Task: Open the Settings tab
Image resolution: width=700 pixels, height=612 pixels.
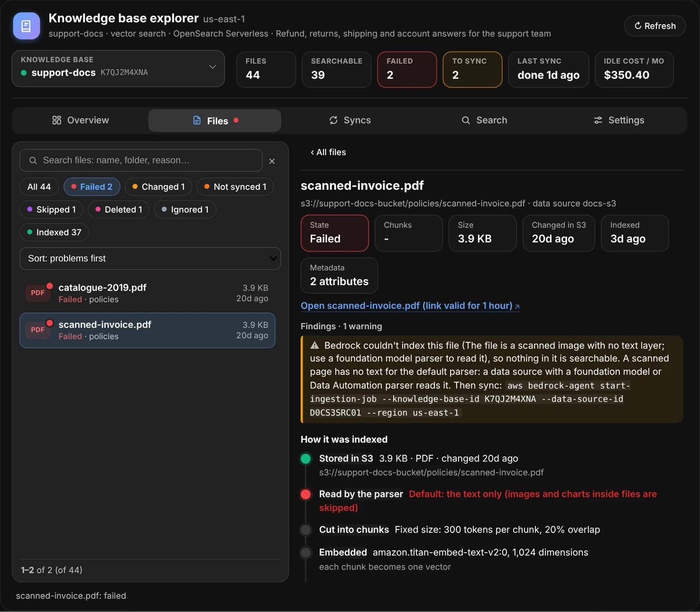Action: pyautogui.click(x=619, y=121)
